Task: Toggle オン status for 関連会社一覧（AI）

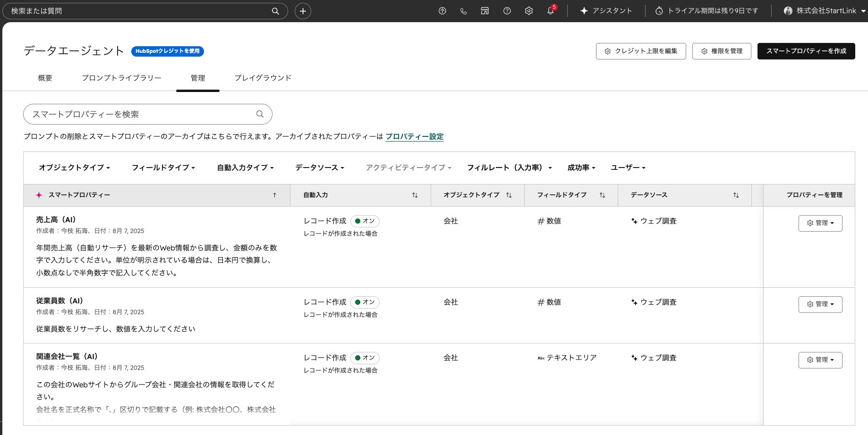Action: 365,358
